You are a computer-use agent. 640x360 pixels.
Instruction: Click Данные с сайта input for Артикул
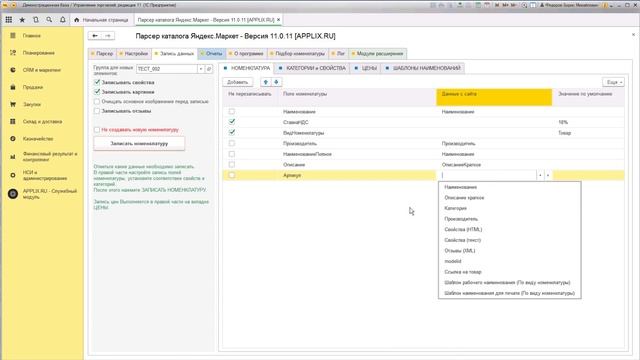tap(488, 175)
